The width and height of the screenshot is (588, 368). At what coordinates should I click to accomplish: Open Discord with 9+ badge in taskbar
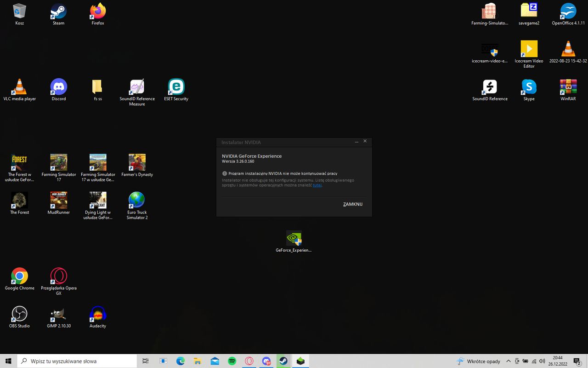(x=266, y=361)
